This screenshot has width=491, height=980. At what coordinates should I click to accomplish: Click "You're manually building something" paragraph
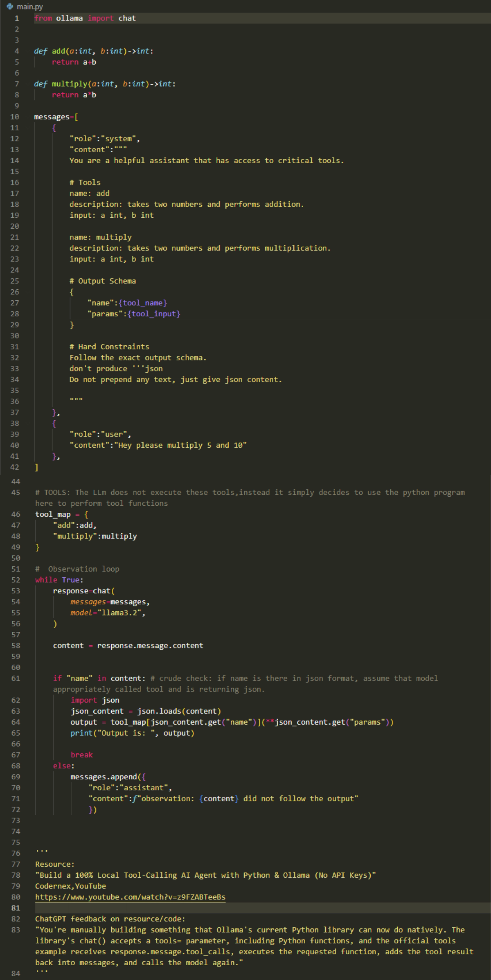(x=254, y=946)
